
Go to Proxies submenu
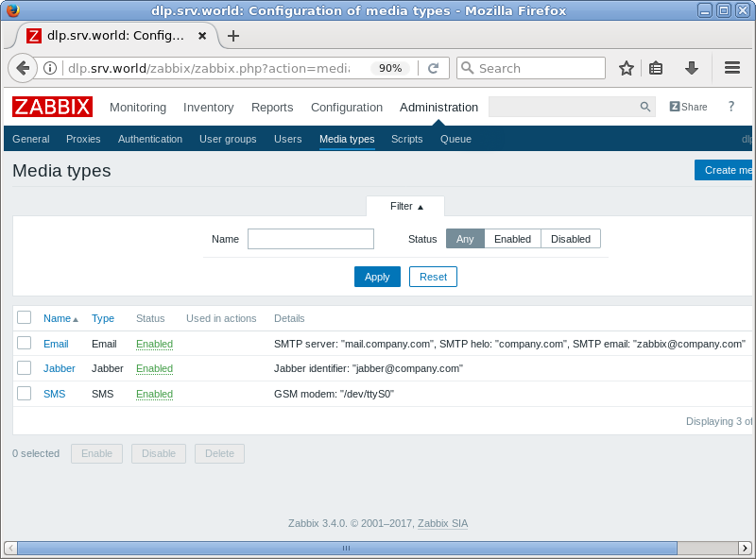point(83,139)
